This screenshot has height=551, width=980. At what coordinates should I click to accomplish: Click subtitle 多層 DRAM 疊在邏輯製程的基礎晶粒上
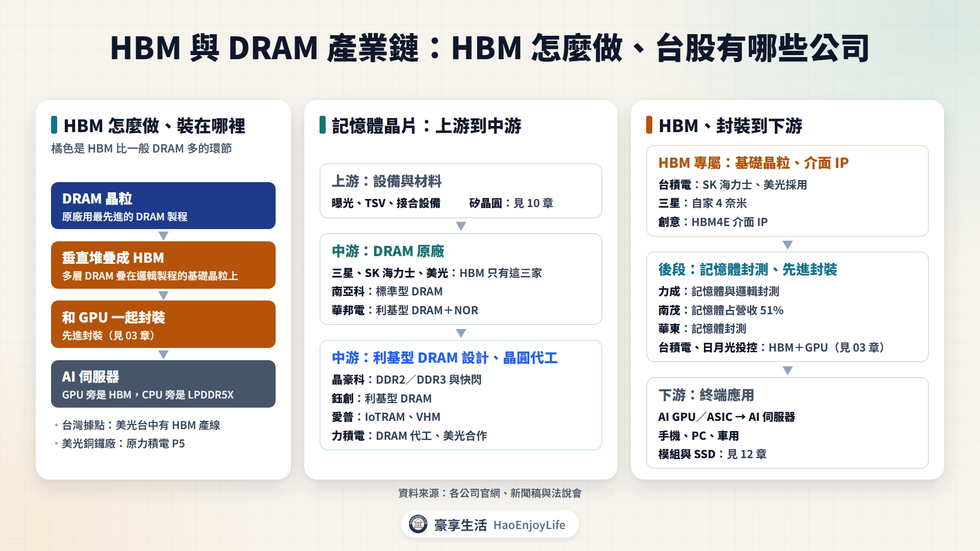[150, 275]
